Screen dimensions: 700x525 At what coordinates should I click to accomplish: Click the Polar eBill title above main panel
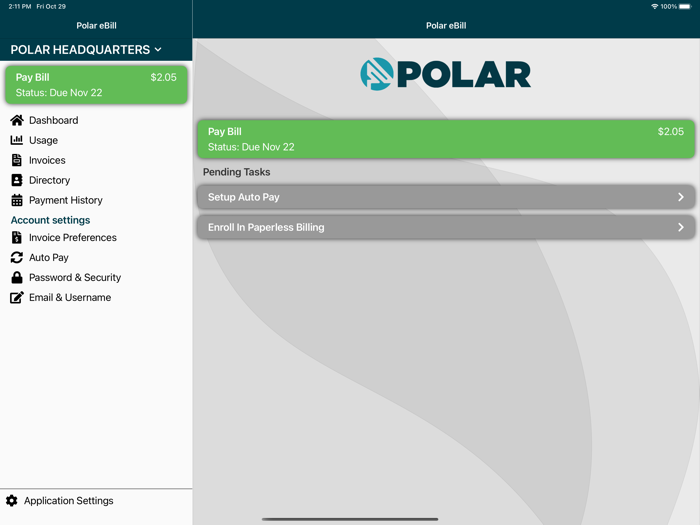point(446,25)
